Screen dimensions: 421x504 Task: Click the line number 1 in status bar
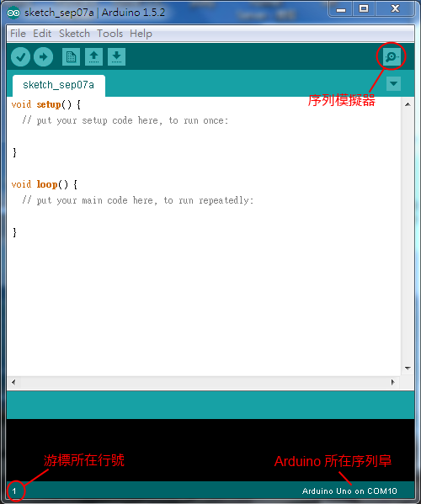(x=14, y=491)
